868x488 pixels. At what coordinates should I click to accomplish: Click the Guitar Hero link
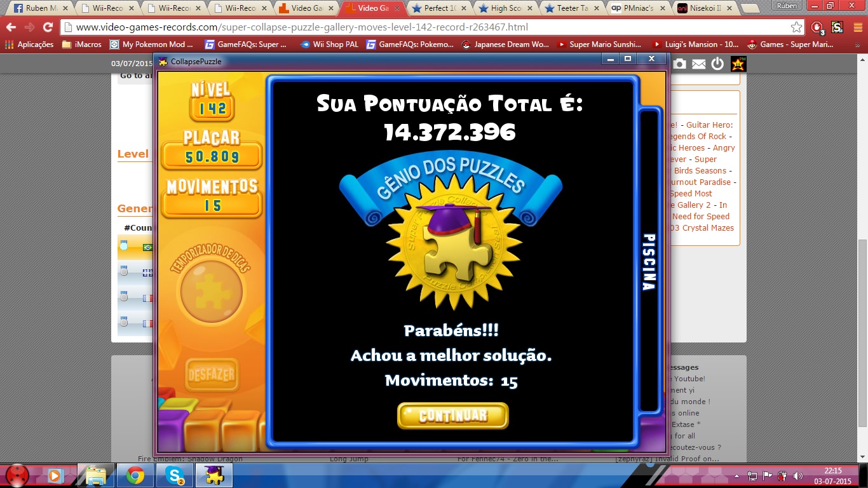pos(709,125)
